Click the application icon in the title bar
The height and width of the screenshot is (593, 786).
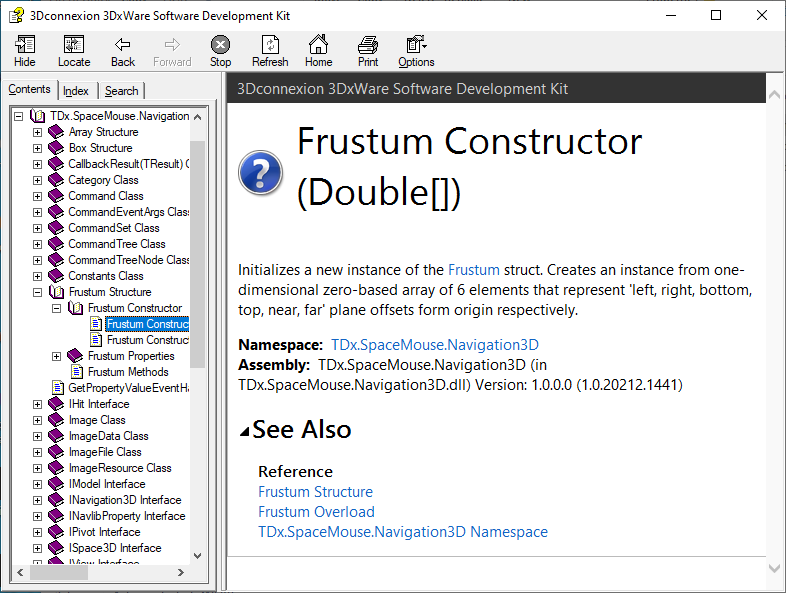16,16
